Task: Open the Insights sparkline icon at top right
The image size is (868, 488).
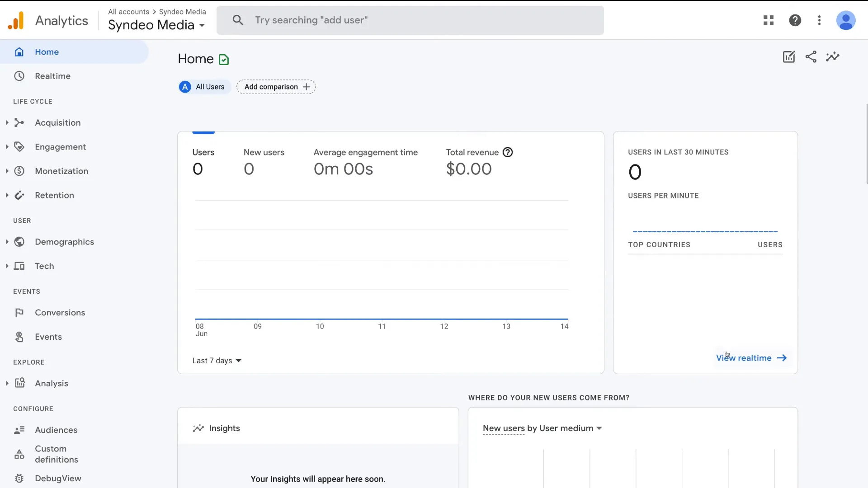Action: coord(833,57)
